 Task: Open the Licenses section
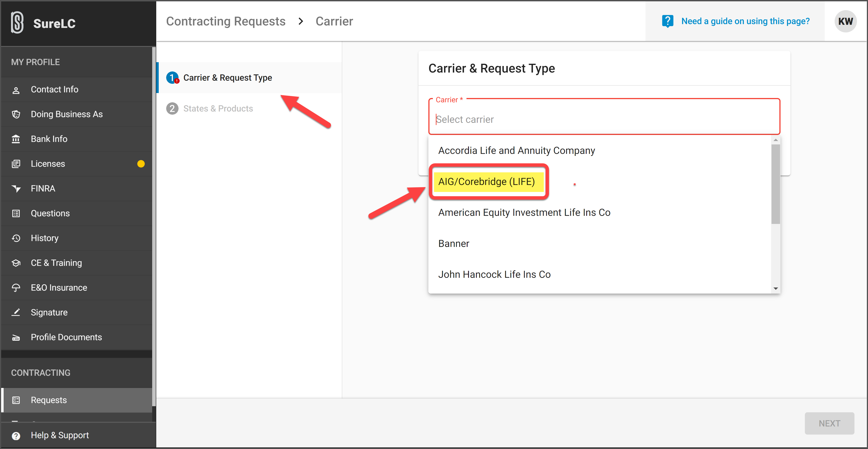pyautogui.click(x=77, y=164)
